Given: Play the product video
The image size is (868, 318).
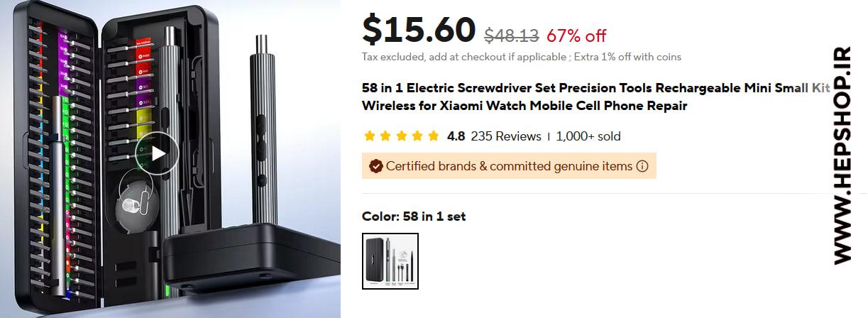Looking at the screenshot, I should click(x=157, y=153).
